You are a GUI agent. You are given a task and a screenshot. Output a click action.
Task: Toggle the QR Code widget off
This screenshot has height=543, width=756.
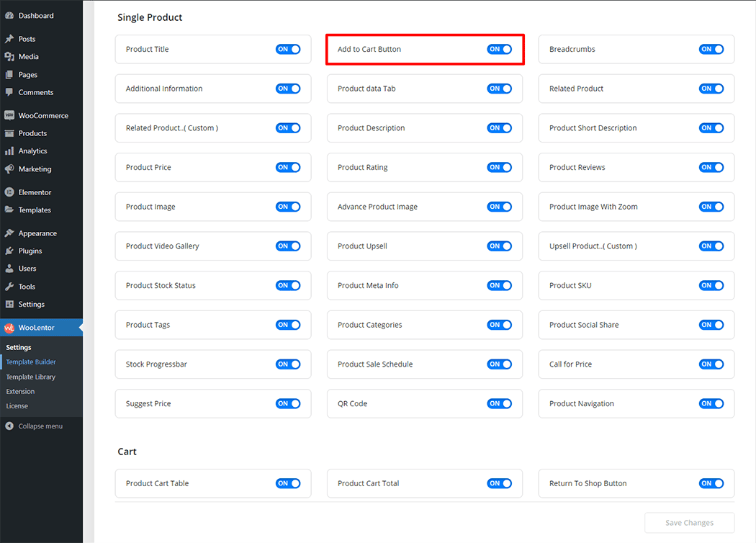tap(499, 404)
